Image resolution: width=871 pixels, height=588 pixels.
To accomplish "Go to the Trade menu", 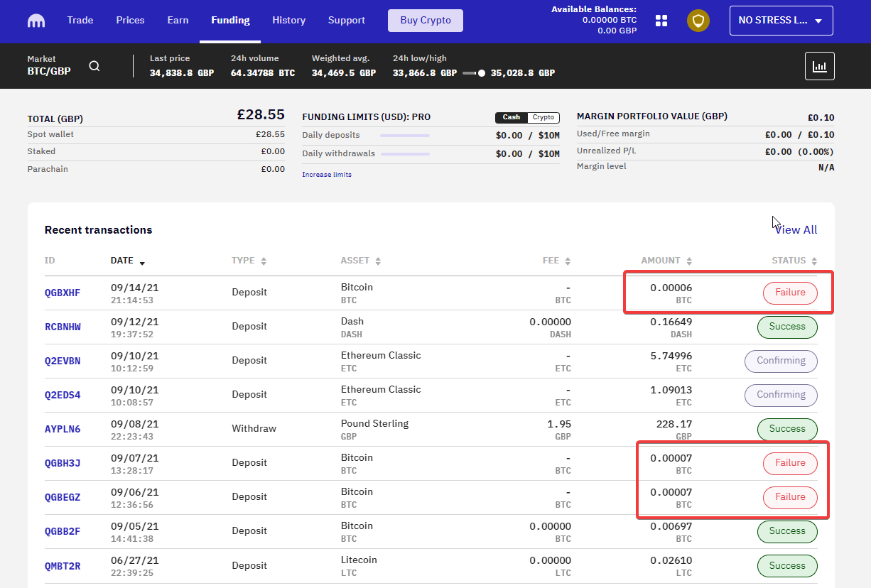I will point(80,20).
